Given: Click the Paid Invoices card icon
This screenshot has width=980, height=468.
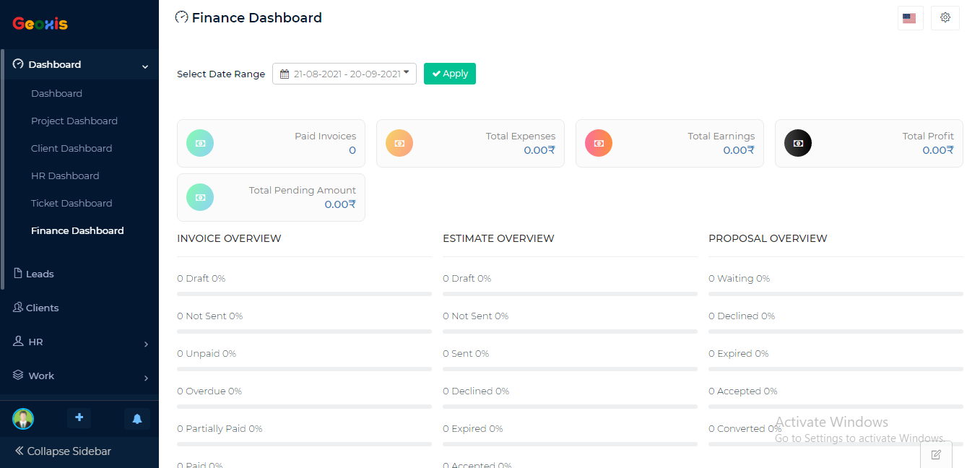Looking at the screenshot, I should (200, 143).
